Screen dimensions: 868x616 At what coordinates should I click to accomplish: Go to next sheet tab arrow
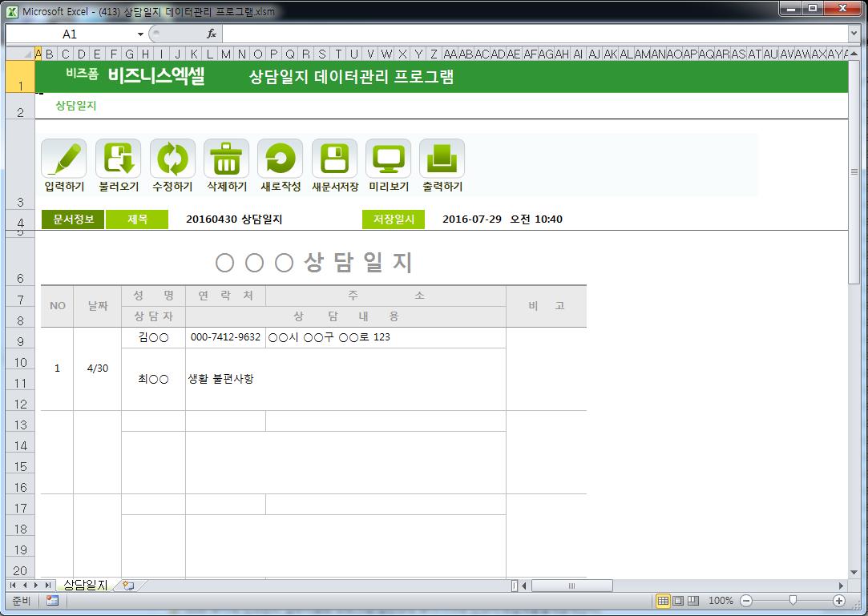37,585
